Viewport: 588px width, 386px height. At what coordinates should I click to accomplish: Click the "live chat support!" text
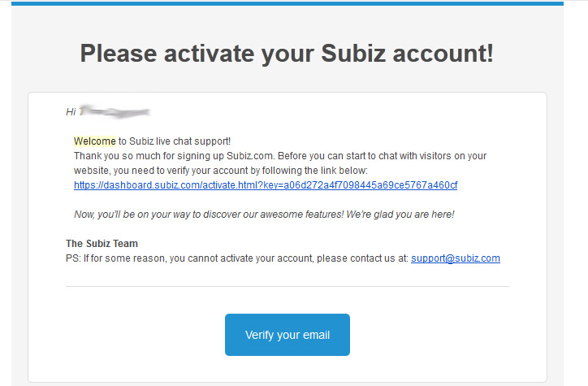tap(193, 141)
